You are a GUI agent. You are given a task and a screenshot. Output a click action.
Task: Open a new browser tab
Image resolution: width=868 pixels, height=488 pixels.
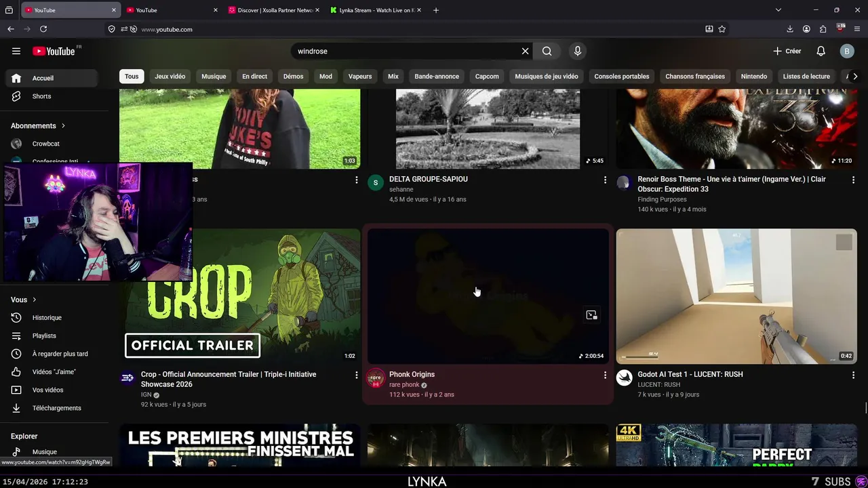click(436, 10)
